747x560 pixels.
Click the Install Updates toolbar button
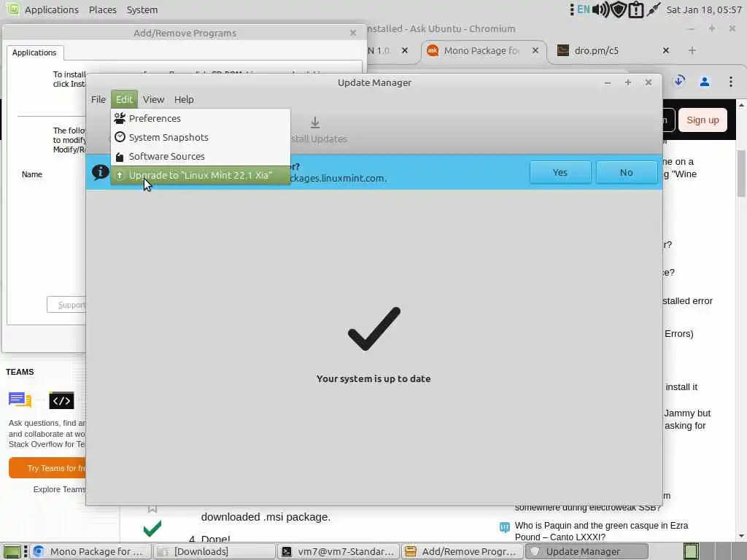pos(315,130)
